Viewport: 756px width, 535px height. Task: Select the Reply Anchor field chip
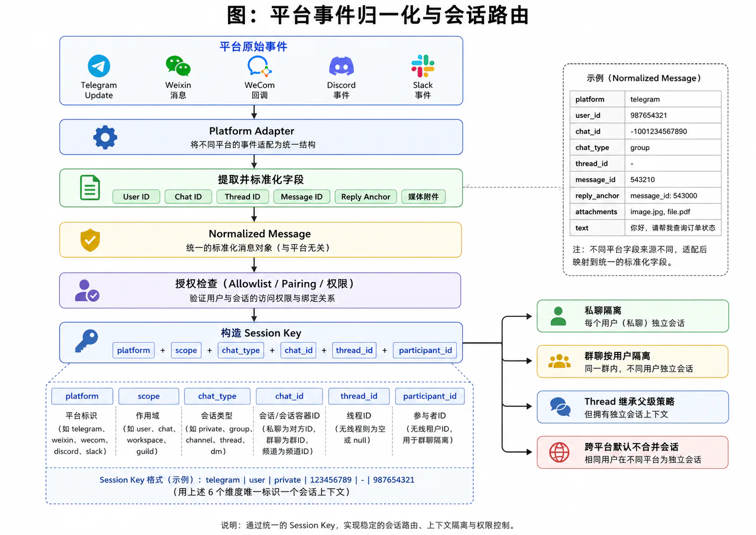(366, 197)
